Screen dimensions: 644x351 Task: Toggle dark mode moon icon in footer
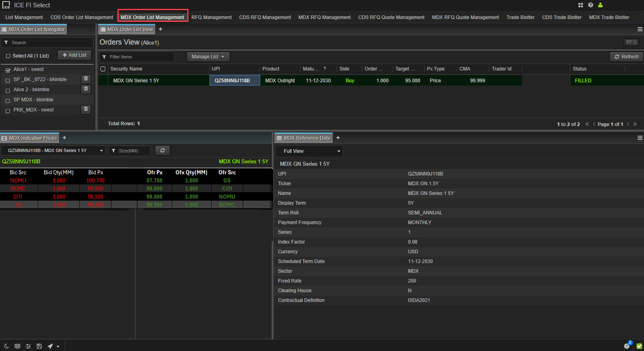pyautogui.click(x=6, y=346)
